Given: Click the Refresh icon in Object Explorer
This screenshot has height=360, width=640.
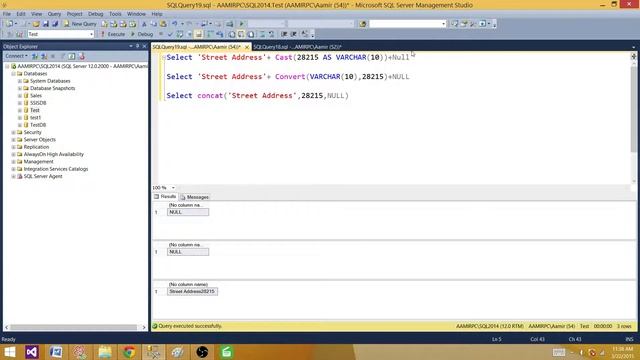Looking at the screenshot, I should (x=72, y=56).
